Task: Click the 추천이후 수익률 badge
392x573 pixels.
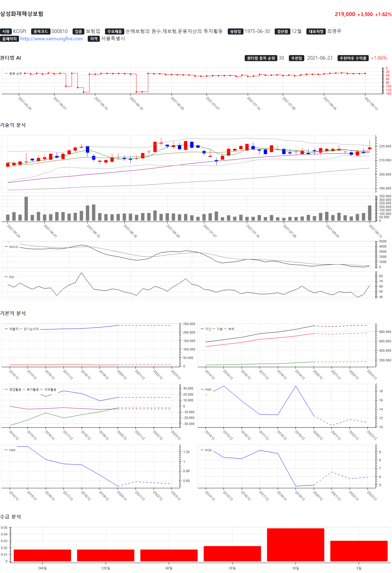Action: (x=353, y=58)
